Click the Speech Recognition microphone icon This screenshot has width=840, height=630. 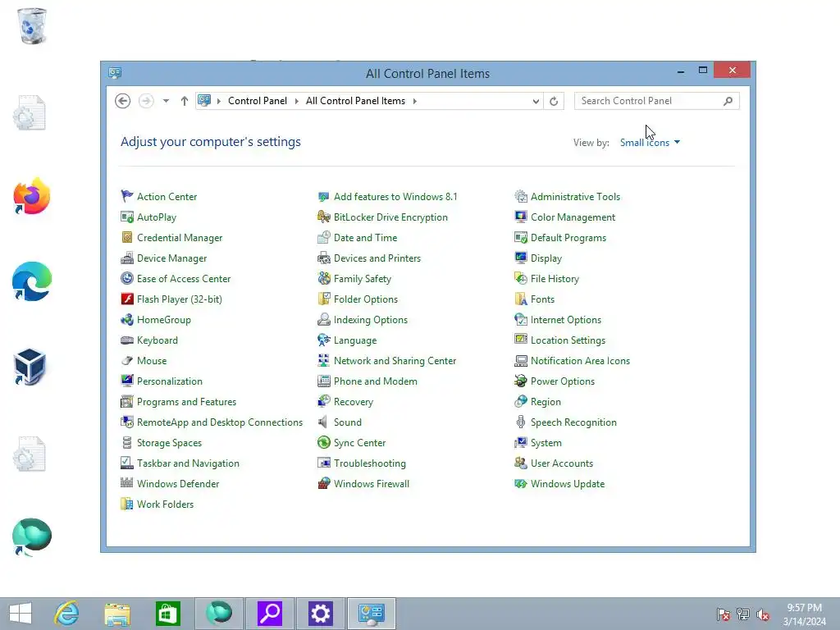tap(521, 422)
